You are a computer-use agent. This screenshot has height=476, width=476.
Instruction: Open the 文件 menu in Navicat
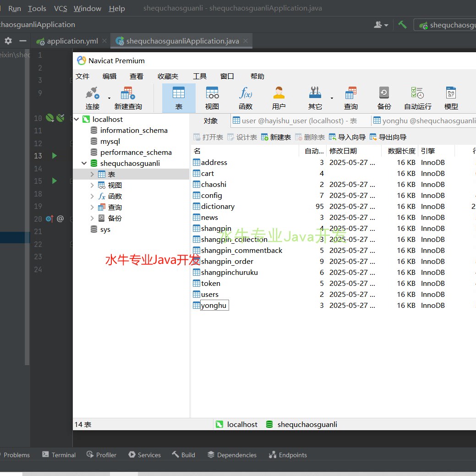click(x=82, y=76)
